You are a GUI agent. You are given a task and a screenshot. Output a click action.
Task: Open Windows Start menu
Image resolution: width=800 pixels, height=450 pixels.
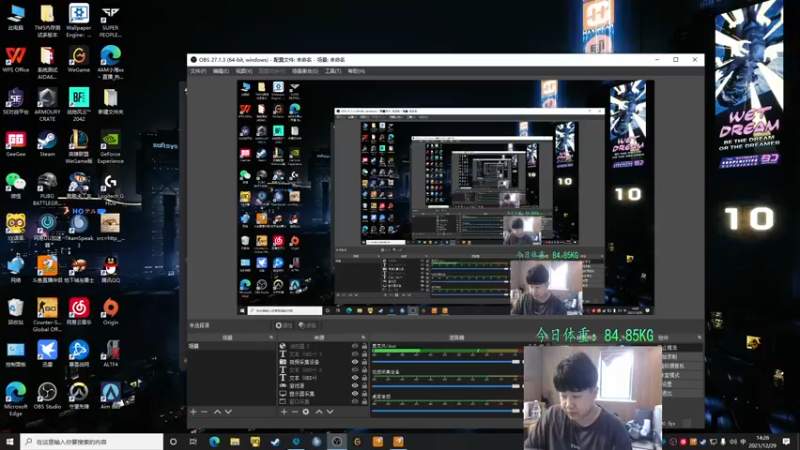10,441
